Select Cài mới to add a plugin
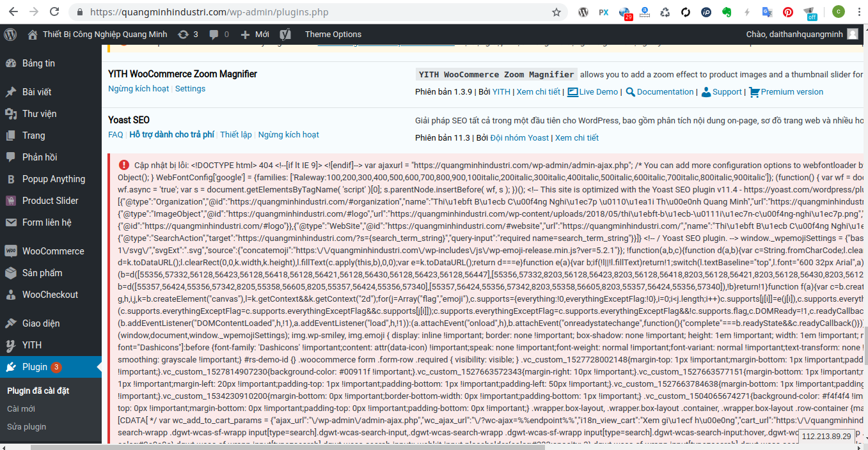Image resolution: width=868 pixels, height=450 pixels. 21,408
